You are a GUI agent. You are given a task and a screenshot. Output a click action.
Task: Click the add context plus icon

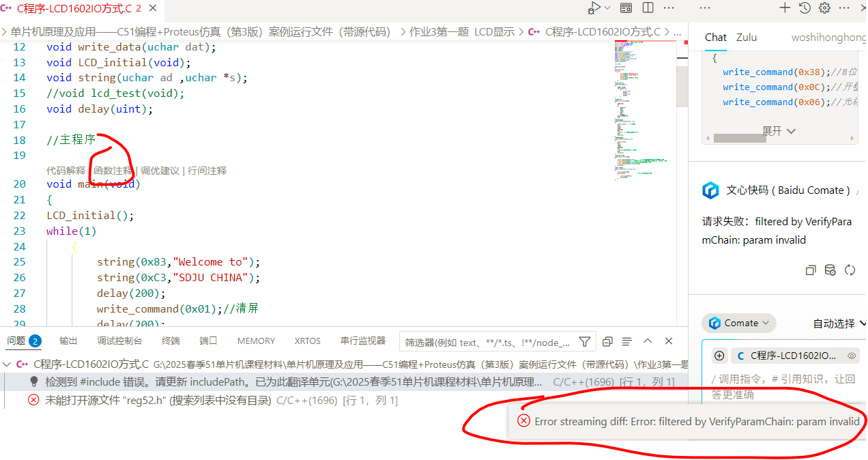719,356
